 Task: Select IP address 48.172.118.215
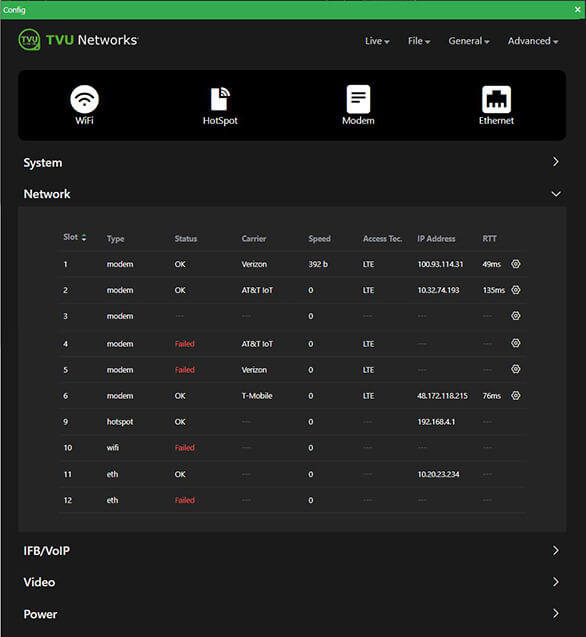coord(443,396)
